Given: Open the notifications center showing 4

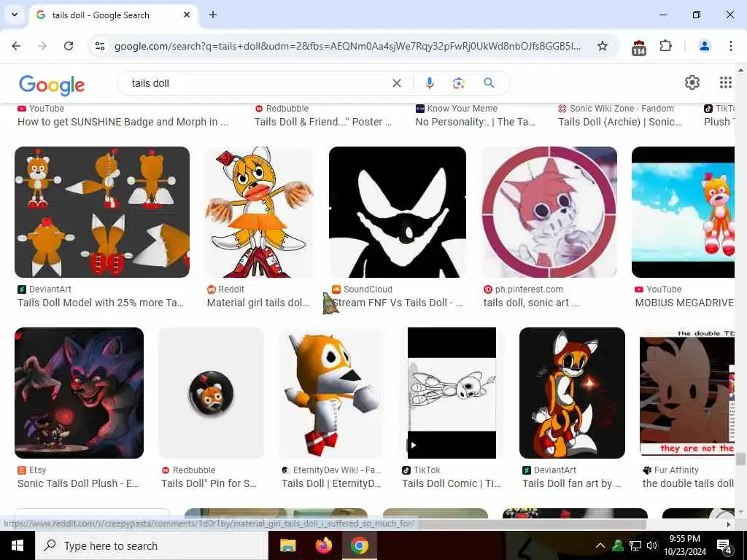Looking at the screenshot, I should pos(724,545).
